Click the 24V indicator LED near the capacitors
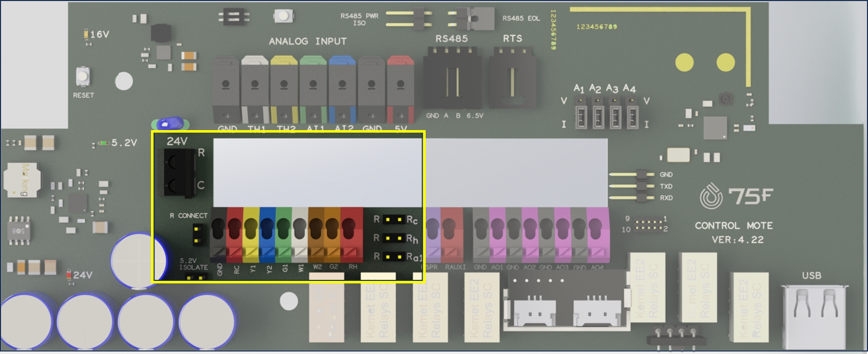 [x=69, y=275]
